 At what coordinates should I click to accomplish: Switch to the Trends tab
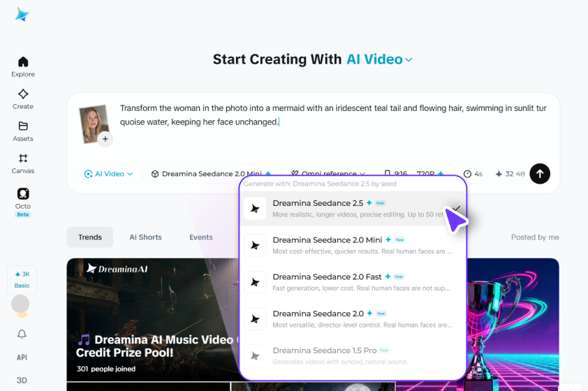click(90, 237)
